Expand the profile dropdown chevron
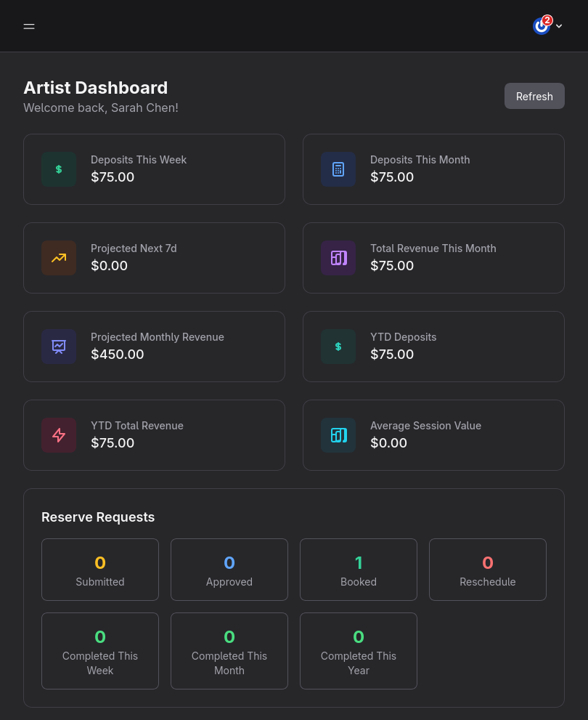588x720 pixels. pyautogui.click(x=559, y=26)
